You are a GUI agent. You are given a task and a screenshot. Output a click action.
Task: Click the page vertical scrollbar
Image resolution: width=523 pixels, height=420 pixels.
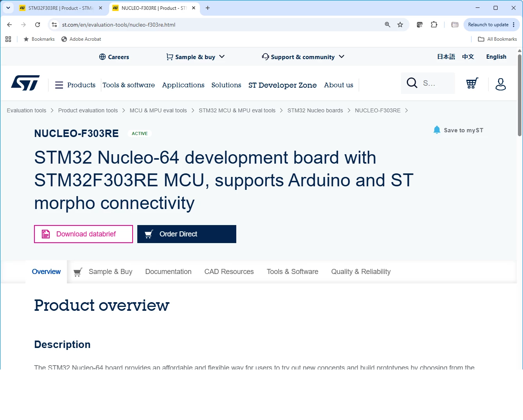click(519, 95)
